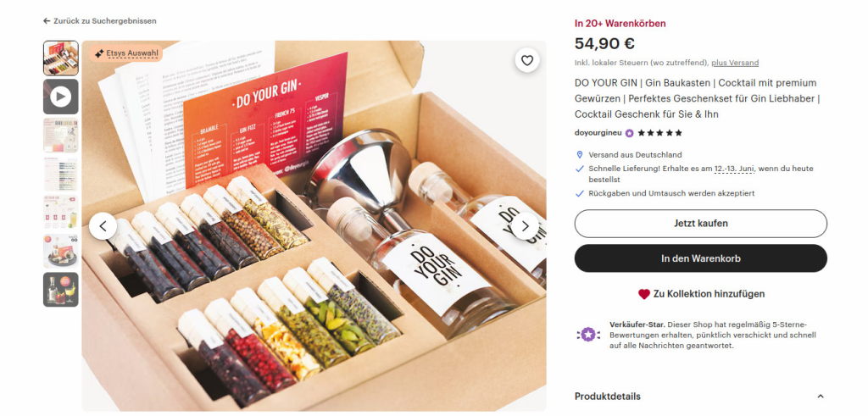Open the Produktdetails heading
868x416 pixels.
607,397
